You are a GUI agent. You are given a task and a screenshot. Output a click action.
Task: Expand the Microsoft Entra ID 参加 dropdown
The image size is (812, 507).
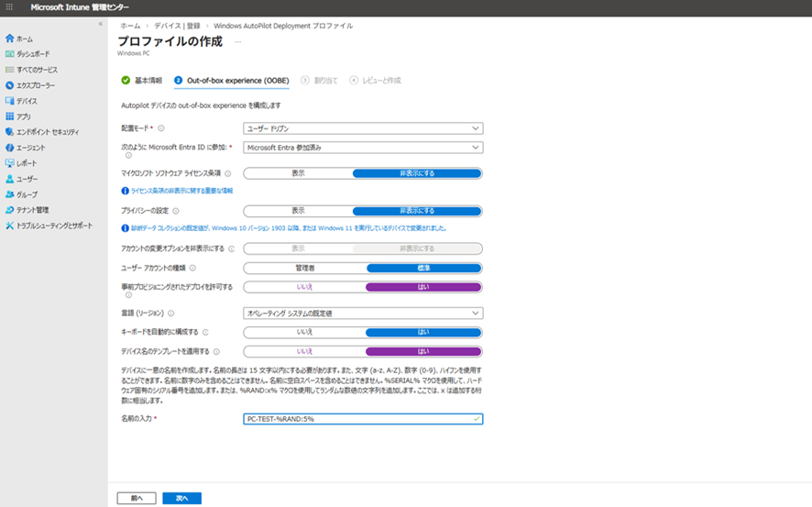pos(362,147)
